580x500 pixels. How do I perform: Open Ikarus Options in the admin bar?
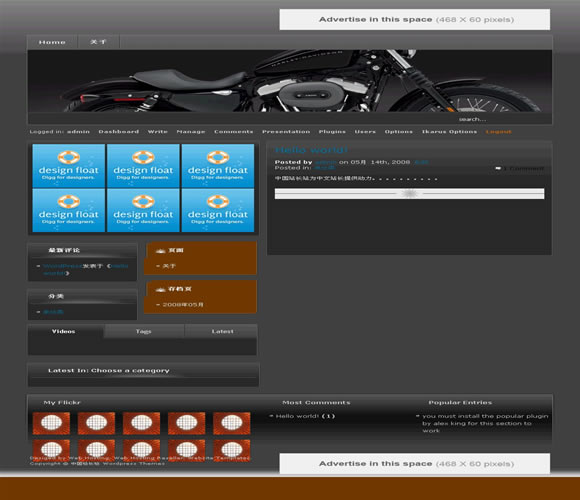pyautogui.click(x=449, y=132)
